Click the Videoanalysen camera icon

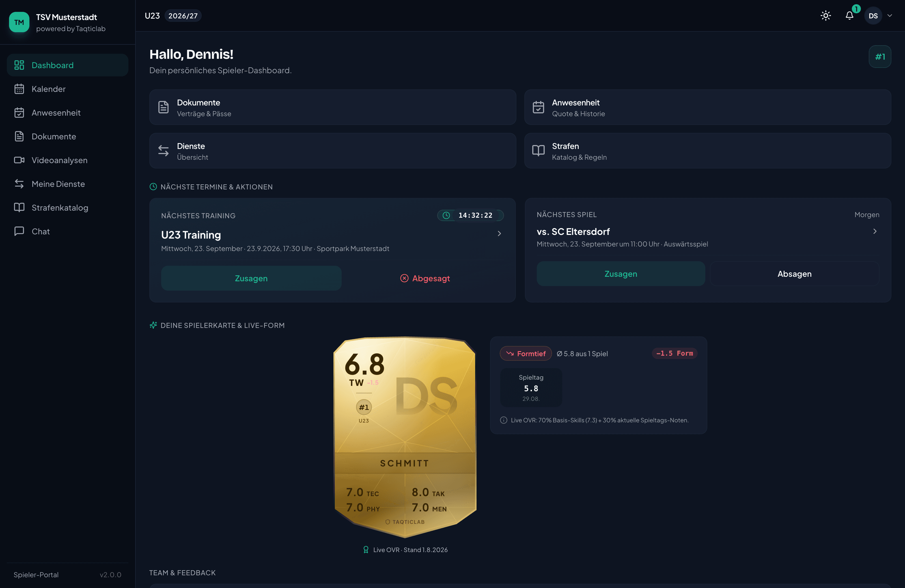[x=19, y=160]
